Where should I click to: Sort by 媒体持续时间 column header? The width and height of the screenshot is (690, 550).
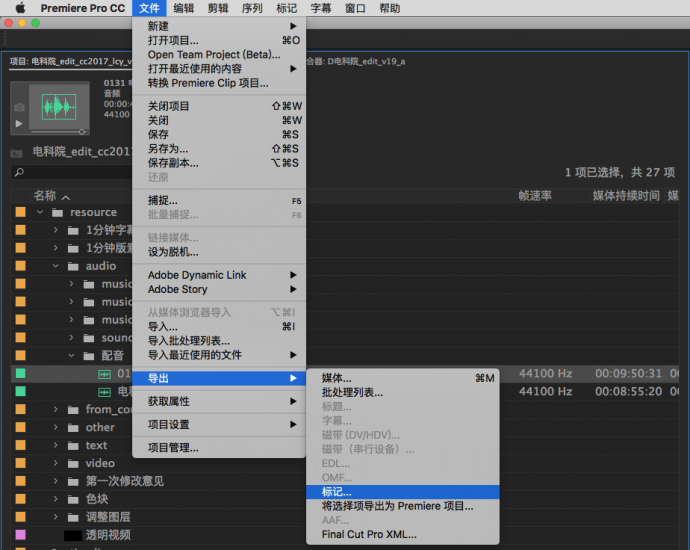click(x=626, y=195)
